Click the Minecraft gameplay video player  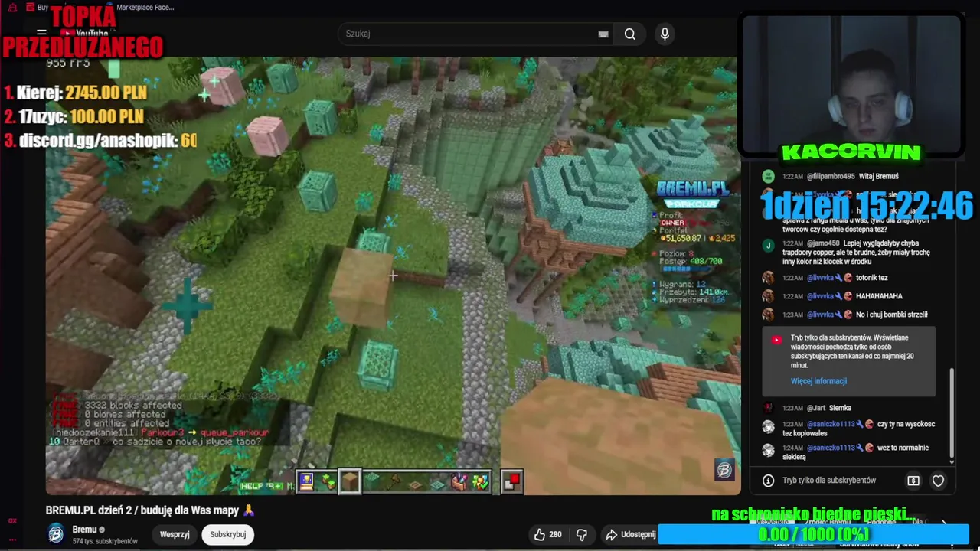coord(392,275)
